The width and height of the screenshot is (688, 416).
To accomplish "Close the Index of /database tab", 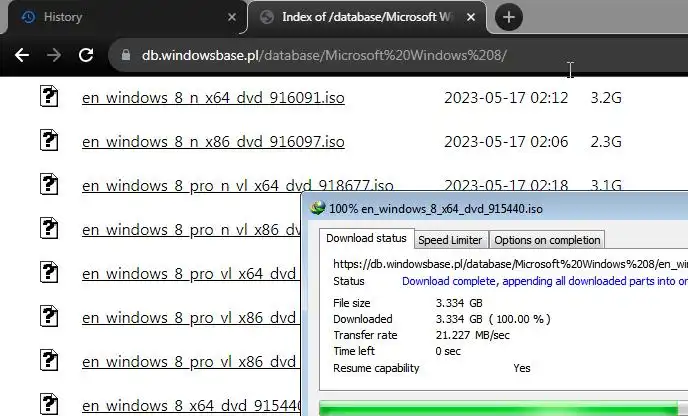I will pyautogui.click(x=471, y=17).
